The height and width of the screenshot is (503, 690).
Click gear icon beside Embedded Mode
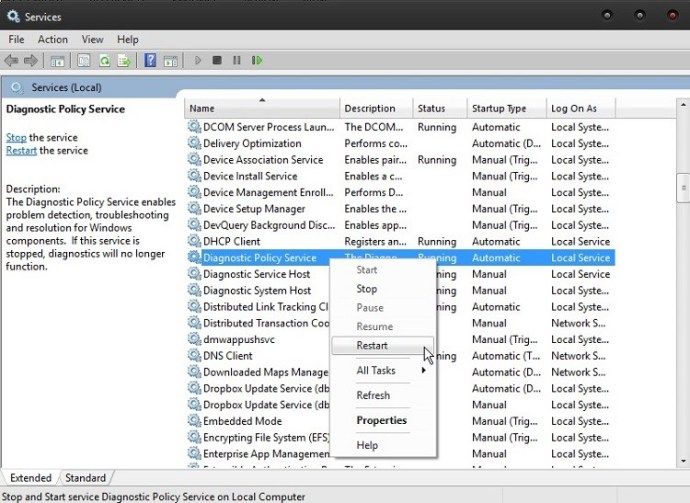pos(194,421)
